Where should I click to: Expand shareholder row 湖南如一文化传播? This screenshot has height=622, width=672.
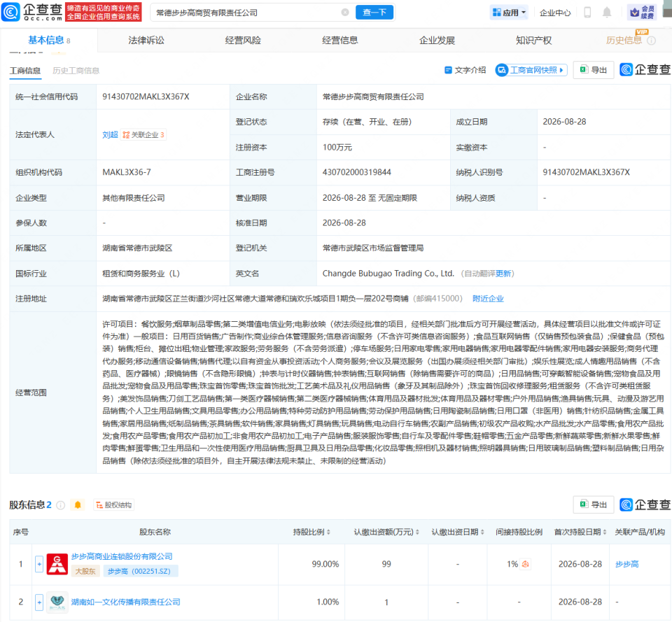tap(39, 602)
